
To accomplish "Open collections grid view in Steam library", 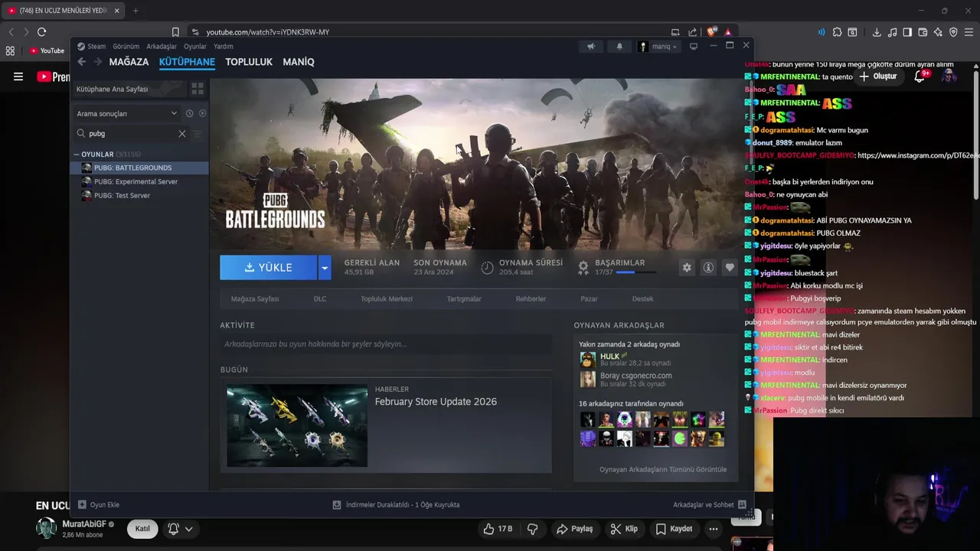I will [x=198, y=89].
